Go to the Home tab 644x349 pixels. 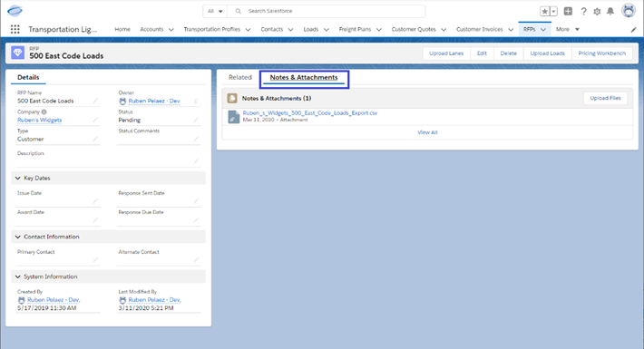[122, 29]
